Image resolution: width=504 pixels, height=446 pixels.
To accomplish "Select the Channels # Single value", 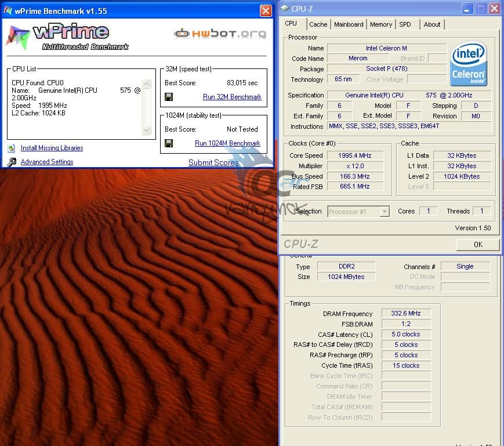I will pos(465,266).
